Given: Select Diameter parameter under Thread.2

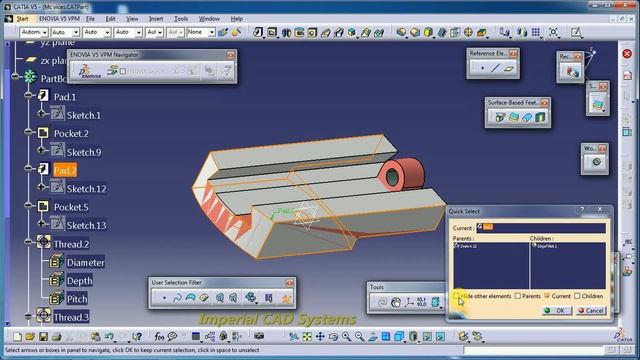Looking at the screenshot, I should click(85, 262).
